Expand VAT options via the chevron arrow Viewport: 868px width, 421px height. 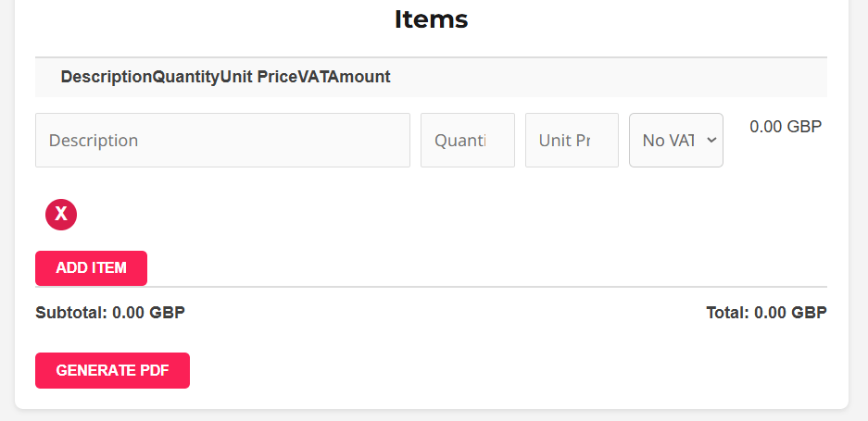[711, 140]
